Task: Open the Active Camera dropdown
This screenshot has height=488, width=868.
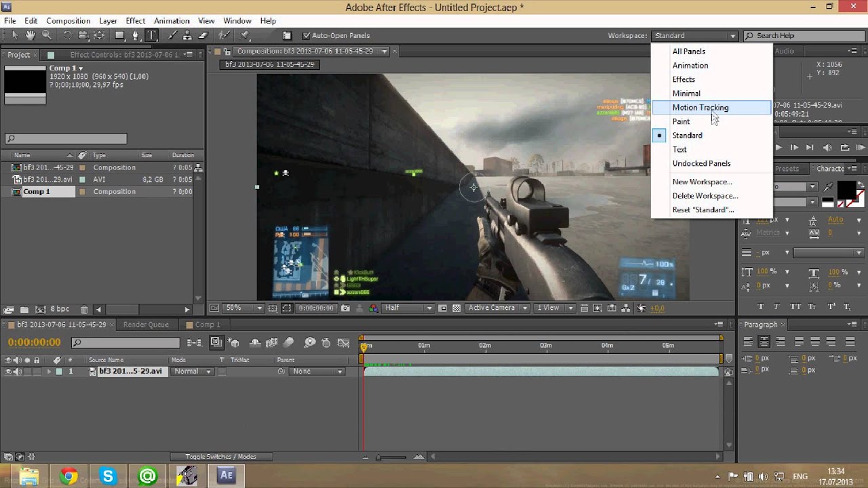Action: (498, 308)
